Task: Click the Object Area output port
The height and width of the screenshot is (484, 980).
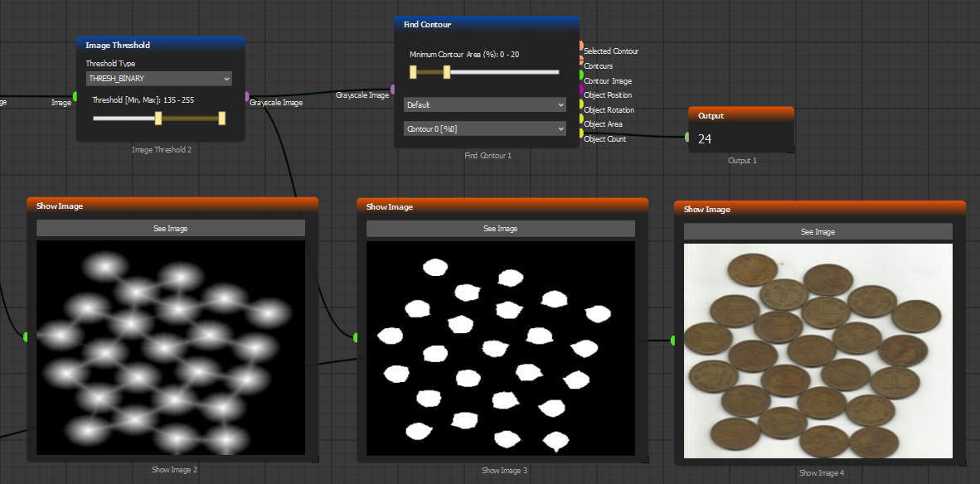Action: 581,119
